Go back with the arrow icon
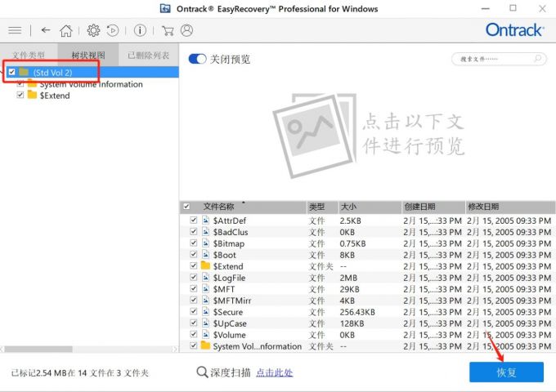 [46, 30]
